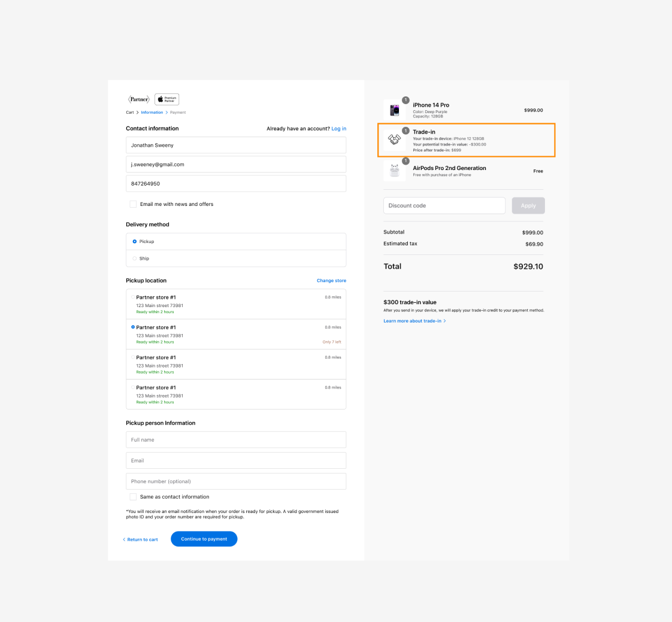This screenshot has height=622, width=672.
Task: Click the Log in link
Action: [338, 129]
